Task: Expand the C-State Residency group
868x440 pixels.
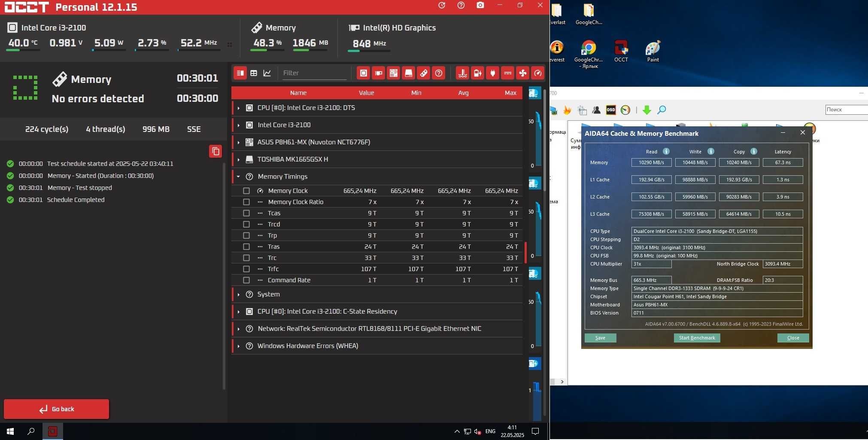Action: (x=238, y=312)
